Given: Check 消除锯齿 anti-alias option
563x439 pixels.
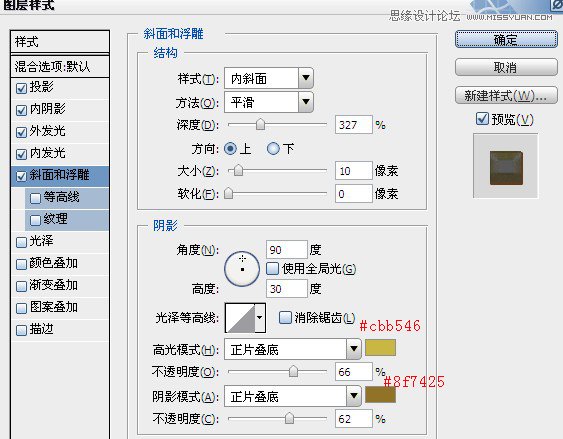Looking at the screenshot, I should pyautogui.click(x=285, y=317).
